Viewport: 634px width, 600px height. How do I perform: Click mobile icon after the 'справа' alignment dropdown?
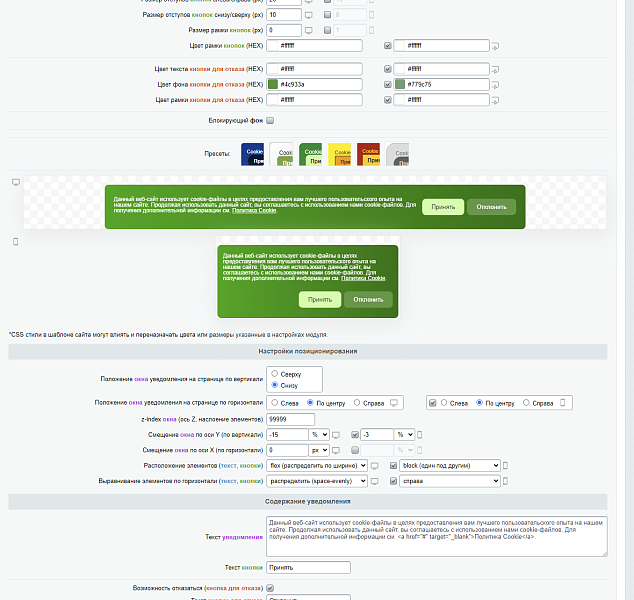click(x=505, y=481)
